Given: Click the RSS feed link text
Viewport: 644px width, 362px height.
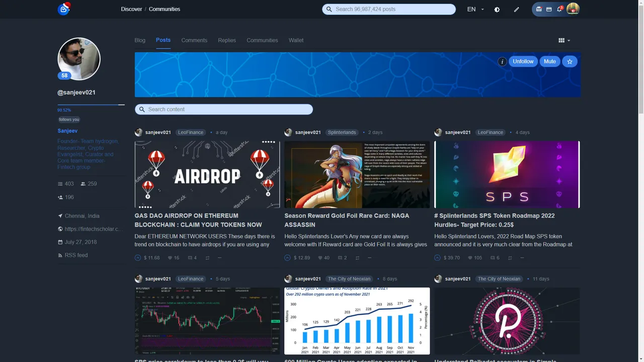Looking at the screenshot, I should [x=76, y=255].
